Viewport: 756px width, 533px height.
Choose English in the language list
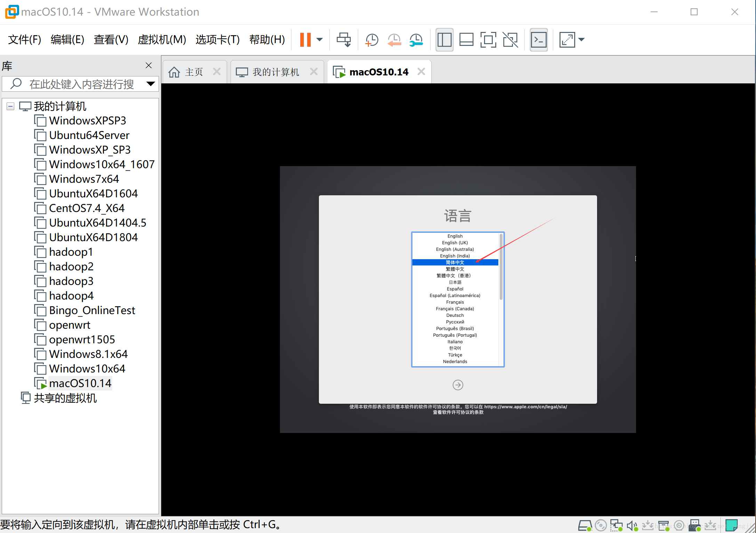coord(455,236)
